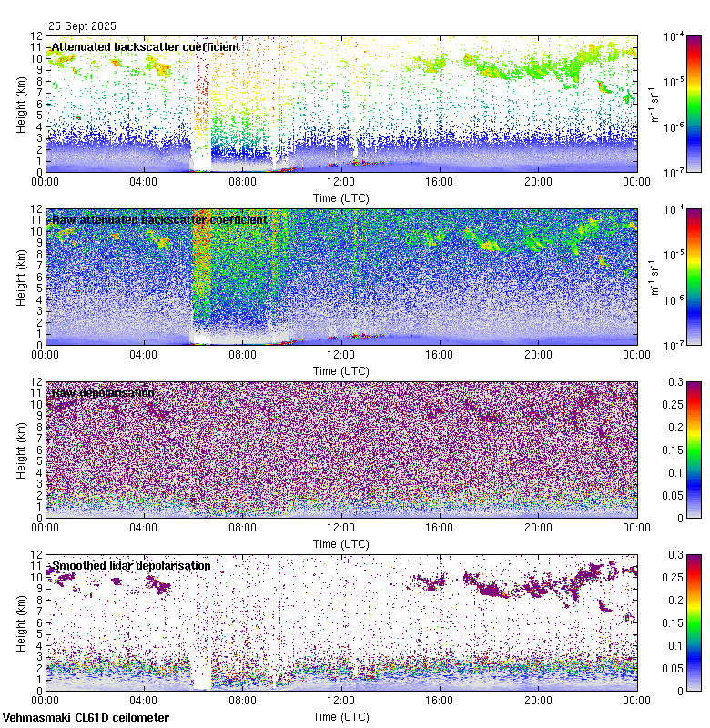Click the colorbar of the raw depolarisation plot

(694, 450)
